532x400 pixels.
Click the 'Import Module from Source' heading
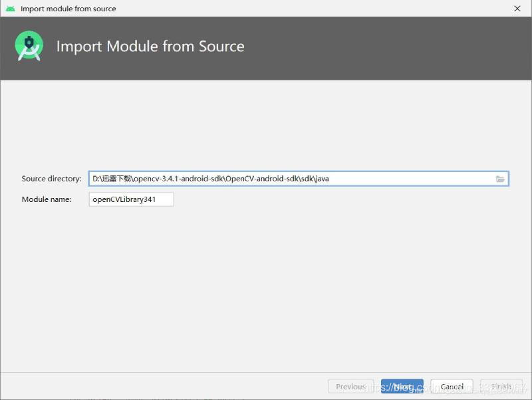(150, 47)
